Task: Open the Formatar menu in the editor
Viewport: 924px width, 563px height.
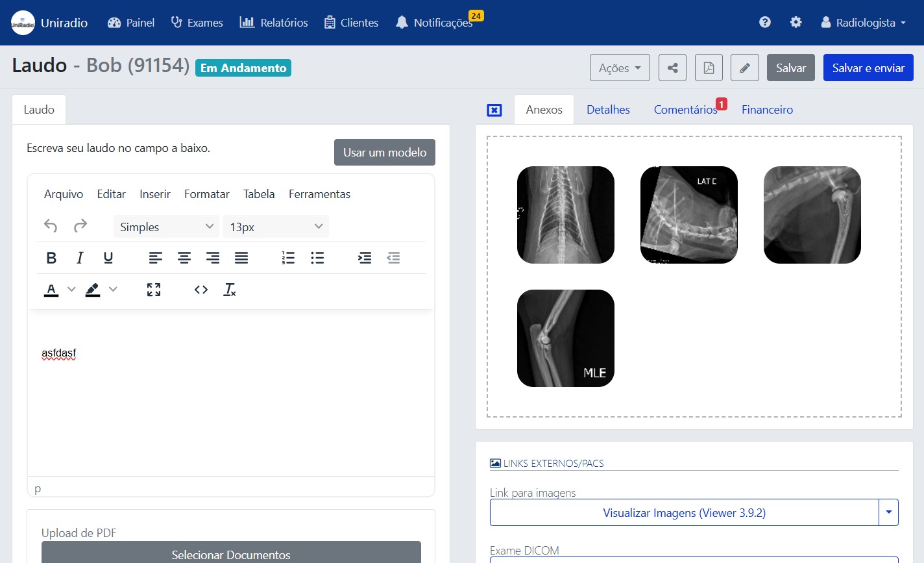Action: pos(206,194)
